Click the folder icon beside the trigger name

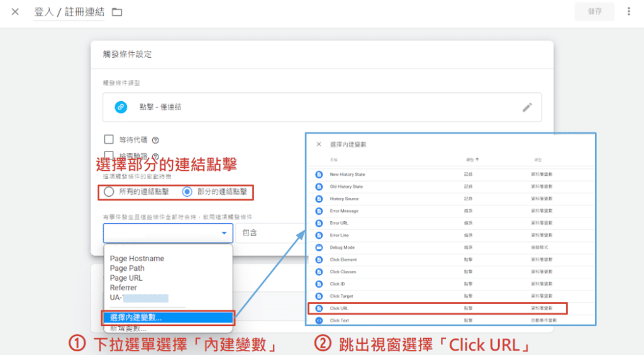tap(117, 12)
